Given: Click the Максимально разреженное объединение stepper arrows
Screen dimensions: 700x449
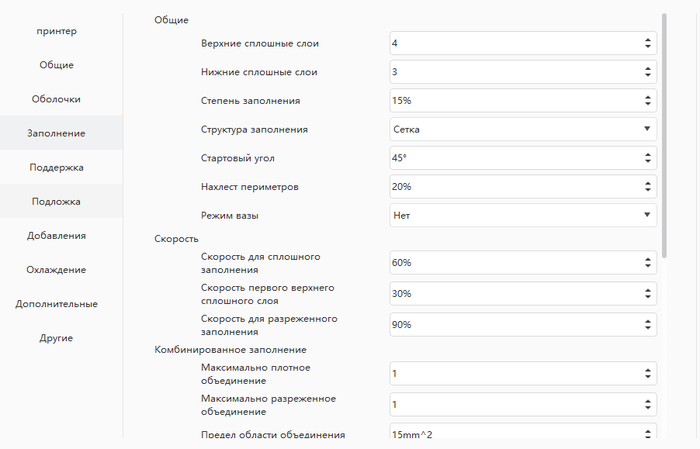Looking at the screenshot, I should click(648, 404).
